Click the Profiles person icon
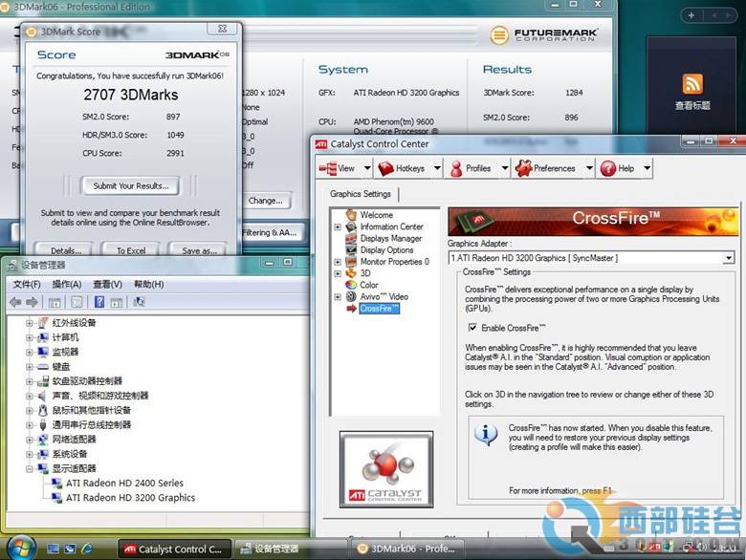 click(x=456, y=168)
